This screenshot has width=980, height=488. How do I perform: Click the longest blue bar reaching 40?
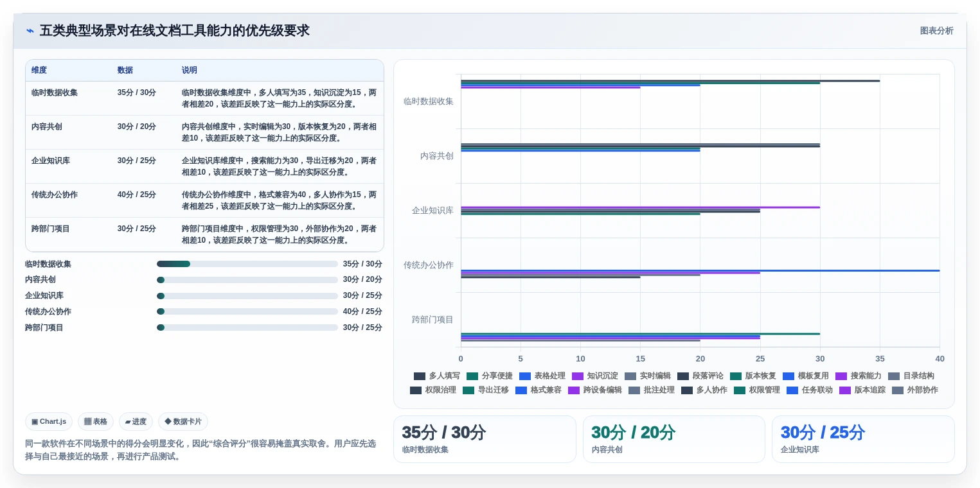pos(700,270)
